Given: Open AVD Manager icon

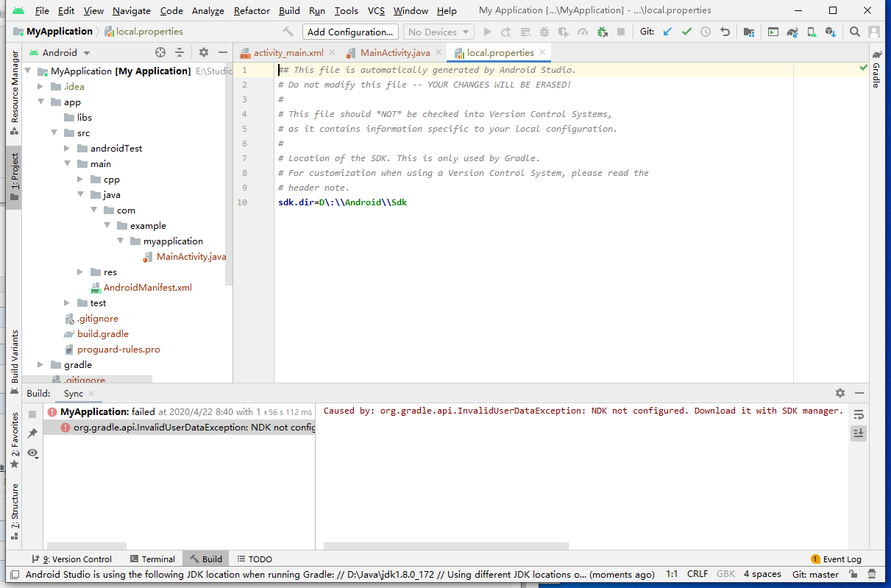Looking at the screenshot, I should click(812, 32).
